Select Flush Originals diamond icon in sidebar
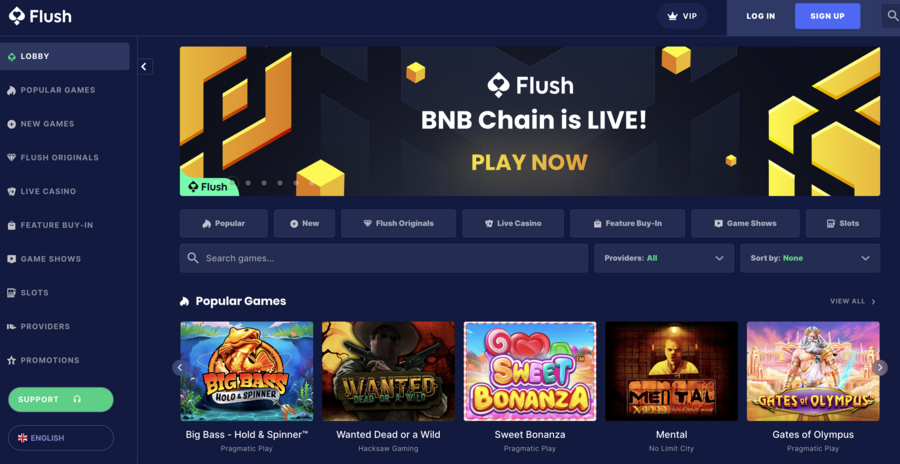Screen dimensions: 900x464 [11, 158]
